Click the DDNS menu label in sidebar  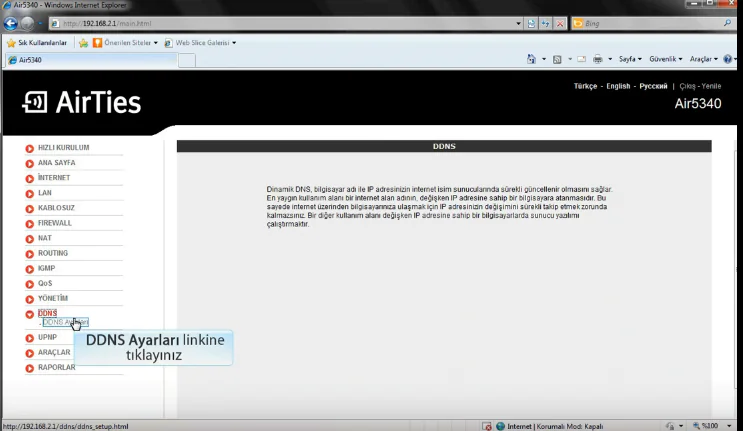tap(47, 313)
